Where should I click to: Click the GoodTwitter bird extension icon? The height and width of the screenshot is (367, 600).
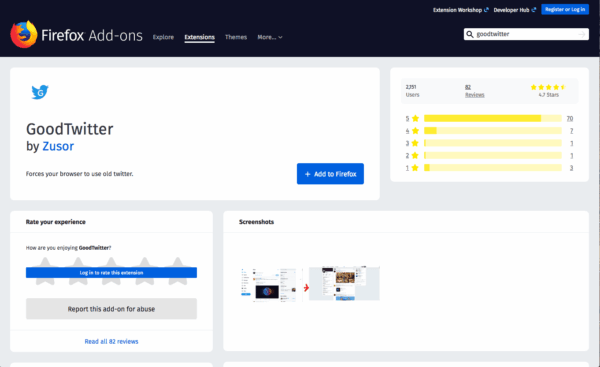40,92
